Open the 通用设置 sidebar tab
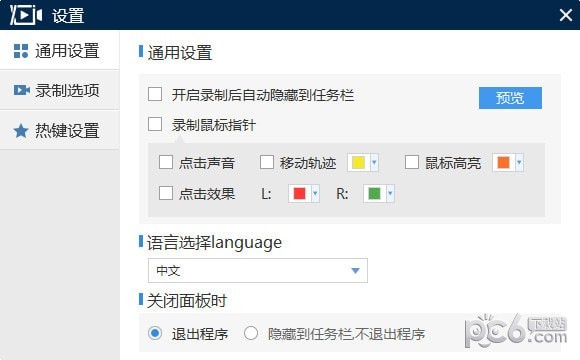580x360 pixels. (x=60, y=51)
